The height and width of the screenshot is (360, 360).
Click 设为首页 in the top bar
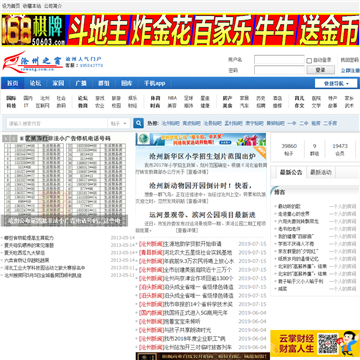tap(11, 6)
